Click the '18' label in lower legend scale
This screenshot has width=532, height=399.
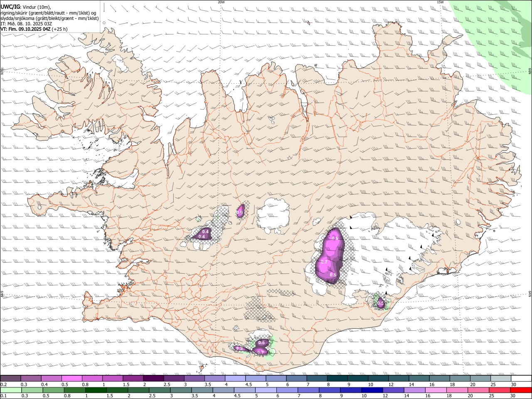click(449, 396)
